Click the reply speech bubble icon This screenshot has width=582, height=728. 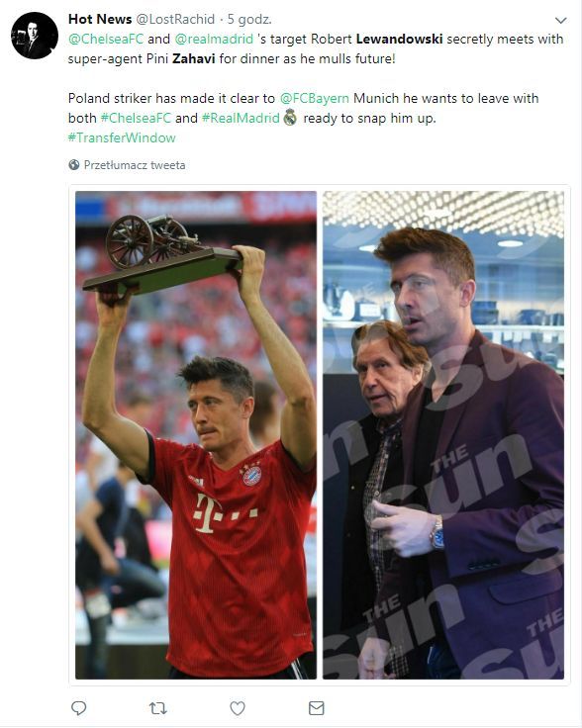click(78, 708)
